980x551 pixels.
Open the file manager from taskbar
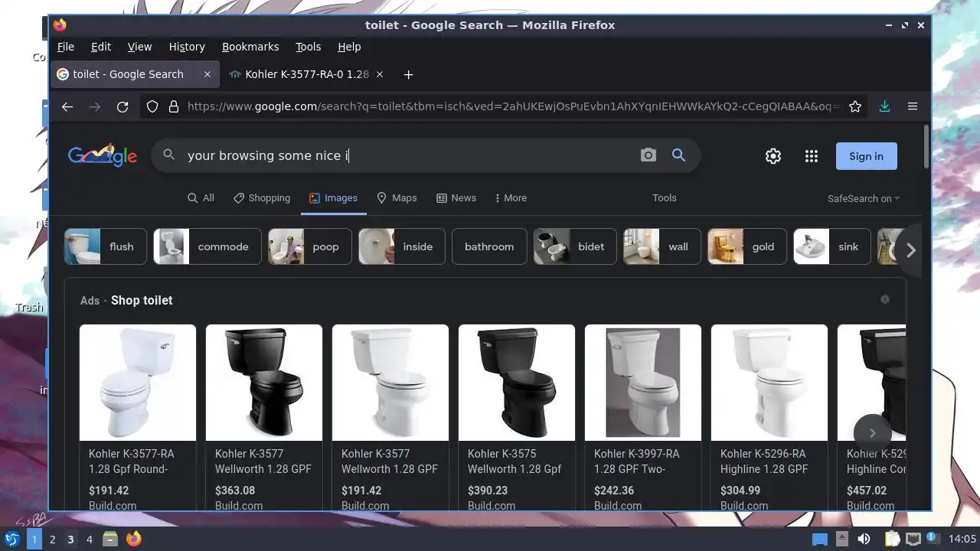(110, 539)
